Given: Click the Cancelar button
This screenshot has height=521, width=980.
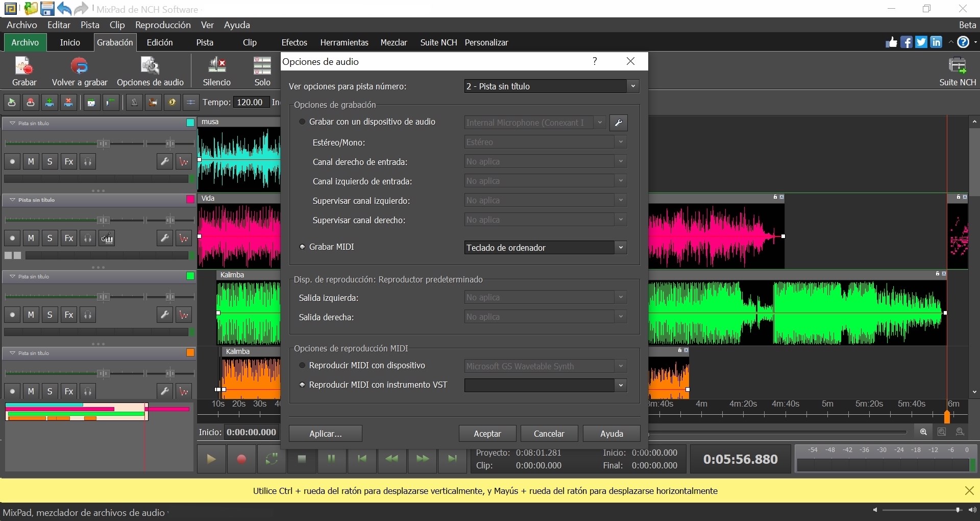Looking at the screenshot, I should click(x=549, y=433).
